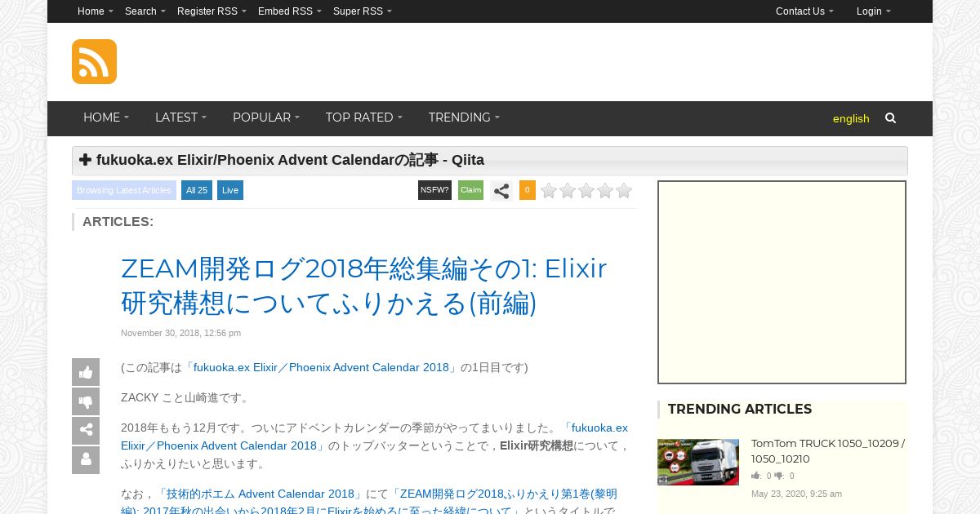The height and width of the screenshot is (514, 980).
Task: Expand the Register RSS menu
Action: click(x=212, y=11)
